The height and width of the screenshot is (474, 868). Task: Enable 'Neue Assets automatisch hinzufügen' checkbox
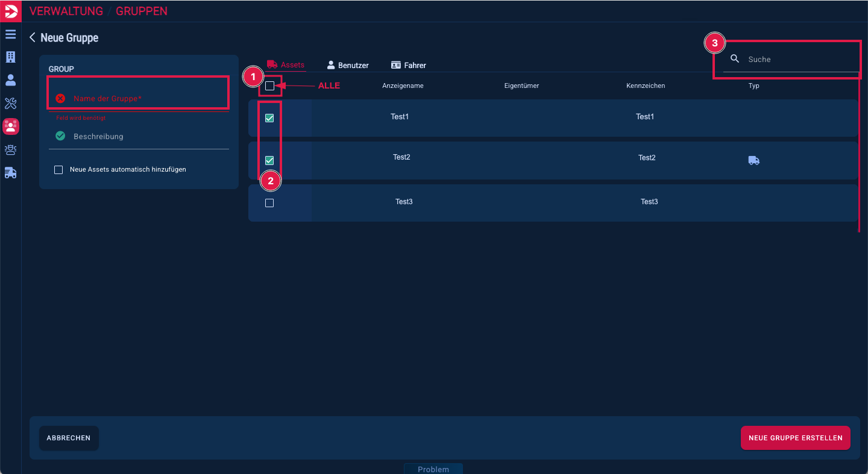tap(58, 170)
